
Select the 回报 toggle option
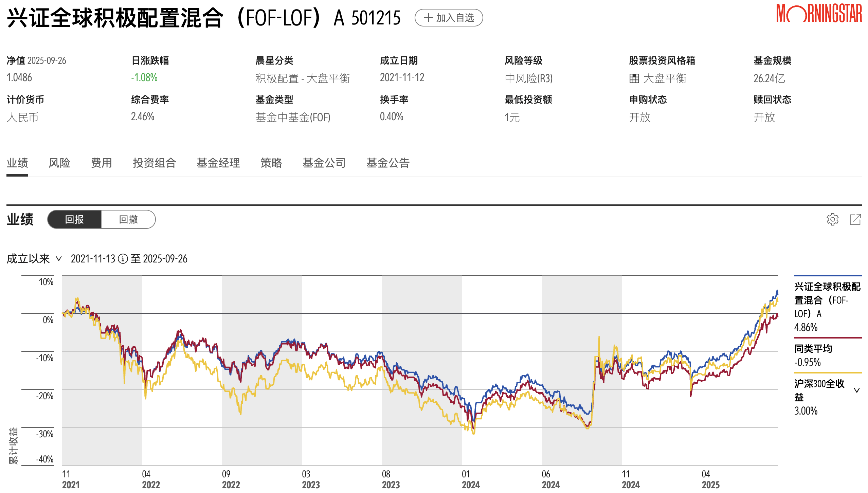coord(74,219)
